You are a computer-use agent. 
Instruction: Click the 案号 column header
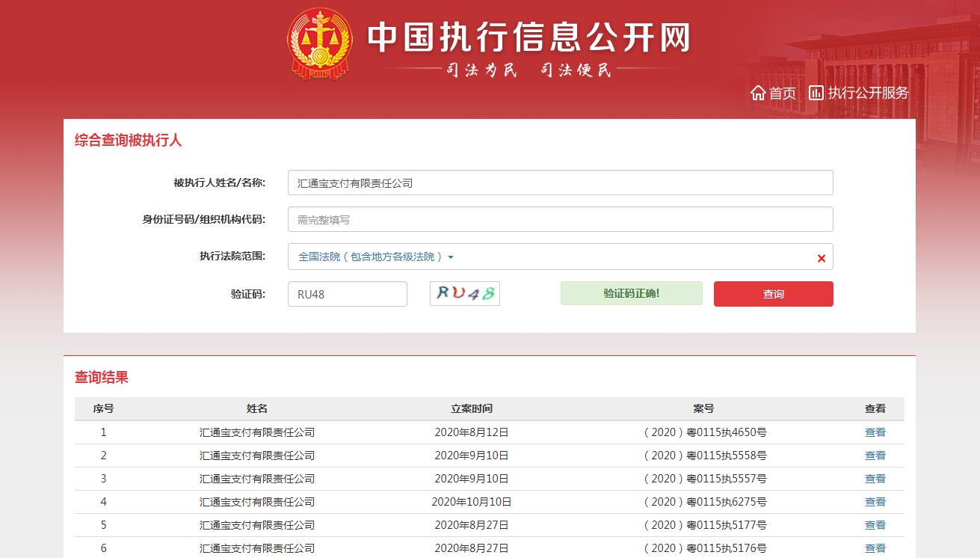704,408
